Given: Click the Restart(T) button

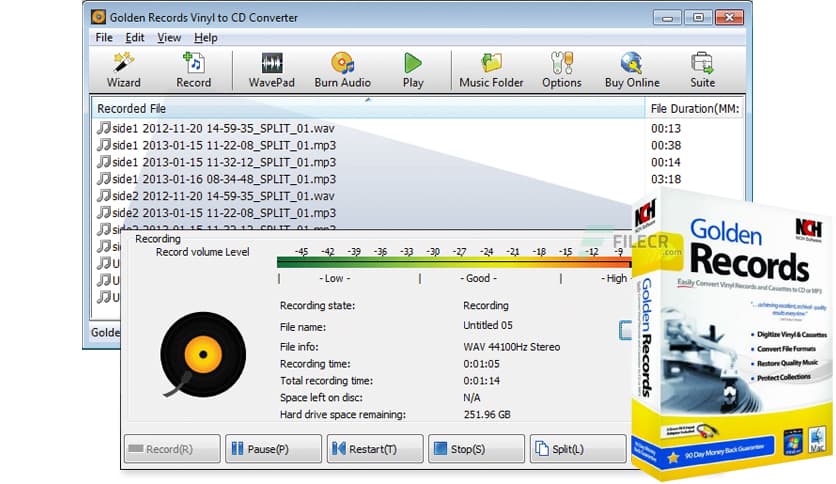Looking at the screenshot, I should point(375,449).
